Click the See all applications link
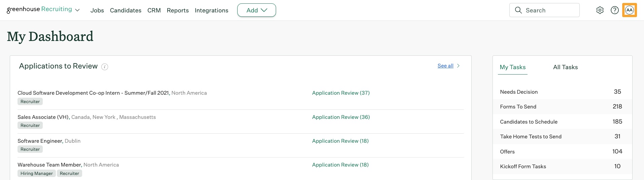 pos(445,66)
